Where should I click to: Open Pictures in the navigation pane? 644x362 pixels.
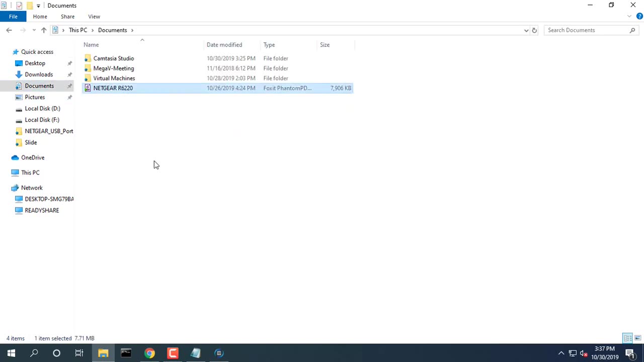coord(35,97)
